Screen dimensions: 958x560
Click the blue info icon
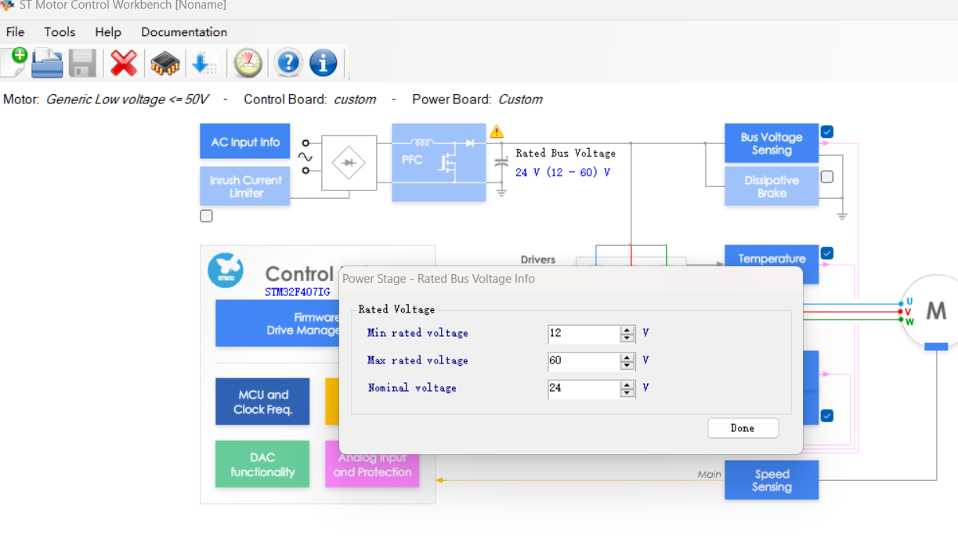(324, 62)
